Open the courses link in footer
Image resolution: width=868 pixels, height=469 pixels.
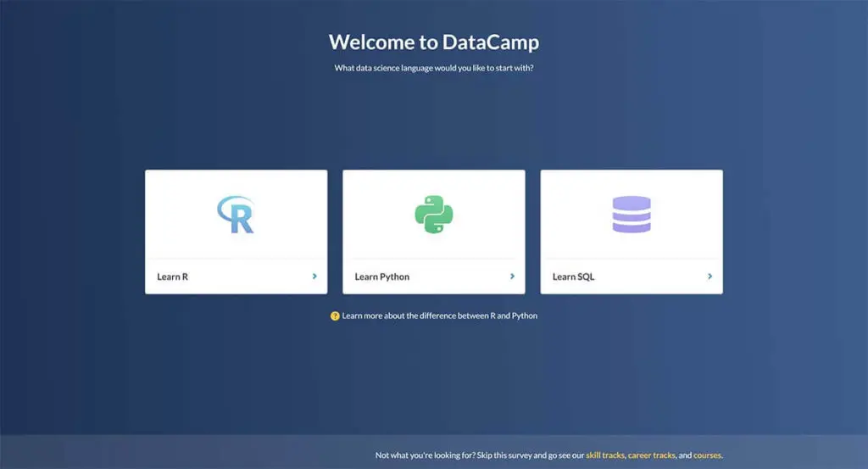coord(708,455)
